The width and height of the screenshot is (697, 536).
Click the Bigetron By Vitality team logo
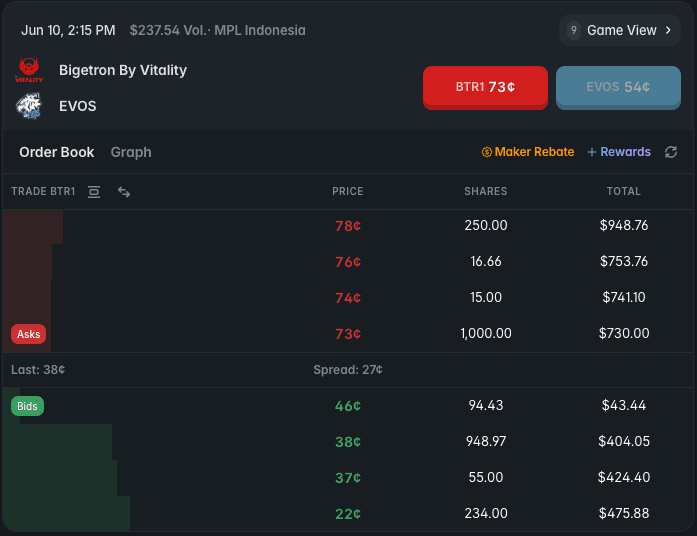click(29, 70)
